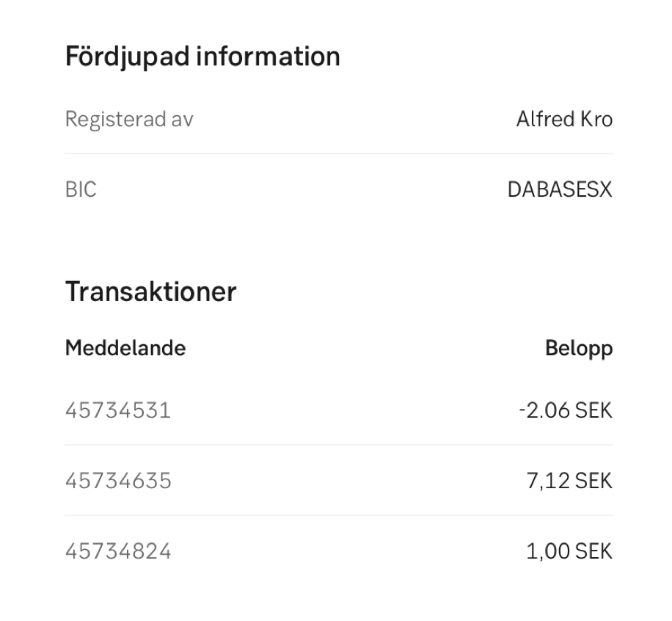Click the divider line below transaction 45734635
The width and height of the screenshot is (672, 621).
coord(339,515)
